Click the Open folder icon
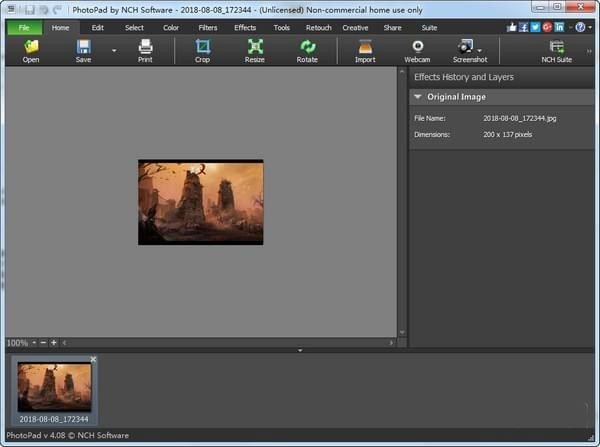The width and height of the screenshot is (600, 447). click(x=31, y=47)
